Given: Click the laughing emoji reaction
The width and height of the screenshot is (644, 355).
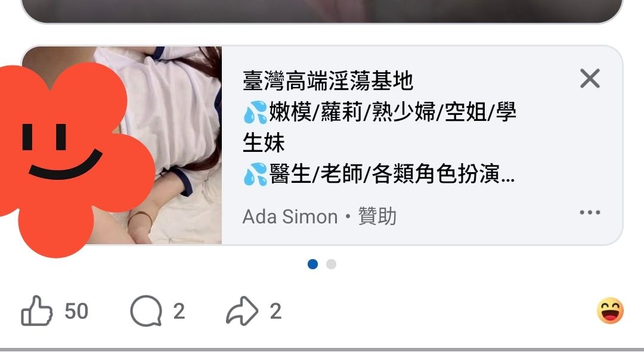Looking at the screenshot, I should pyautogui.click(x=610, y=311).
